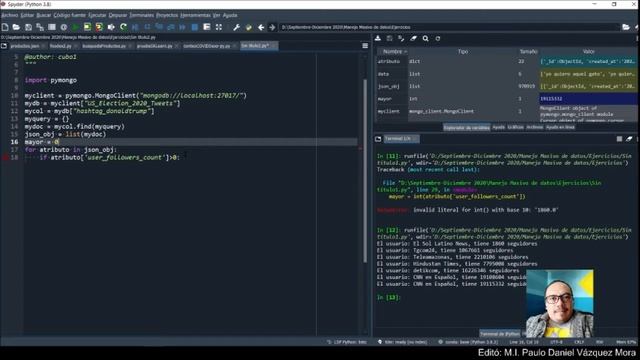
Task: Run cell and advance toolbar icon
Action: (x=99, y=27)
